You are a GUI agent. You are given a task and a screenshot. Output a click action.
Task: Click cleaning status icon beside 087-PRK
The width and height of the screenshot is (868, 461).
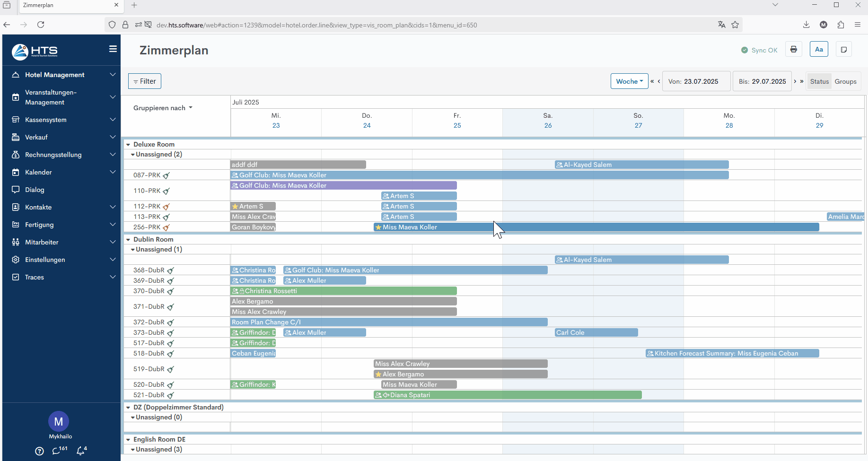coord(167,175)
